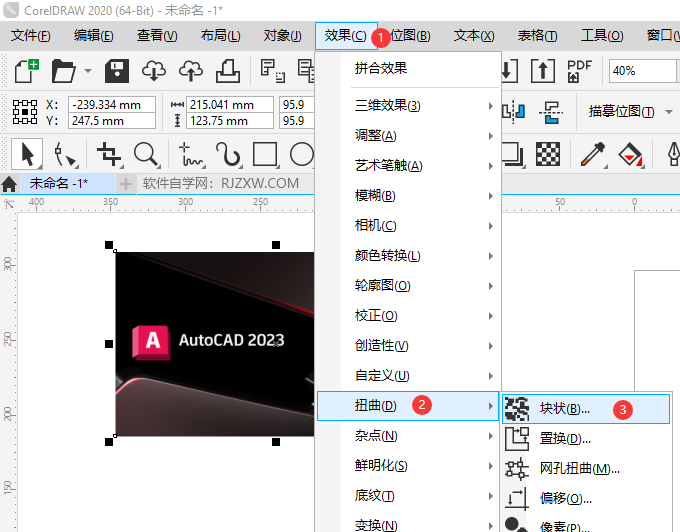The height and width of the screenshot is (532, 680).
Task: Print using the printer icon
Action: coord(228,71)
